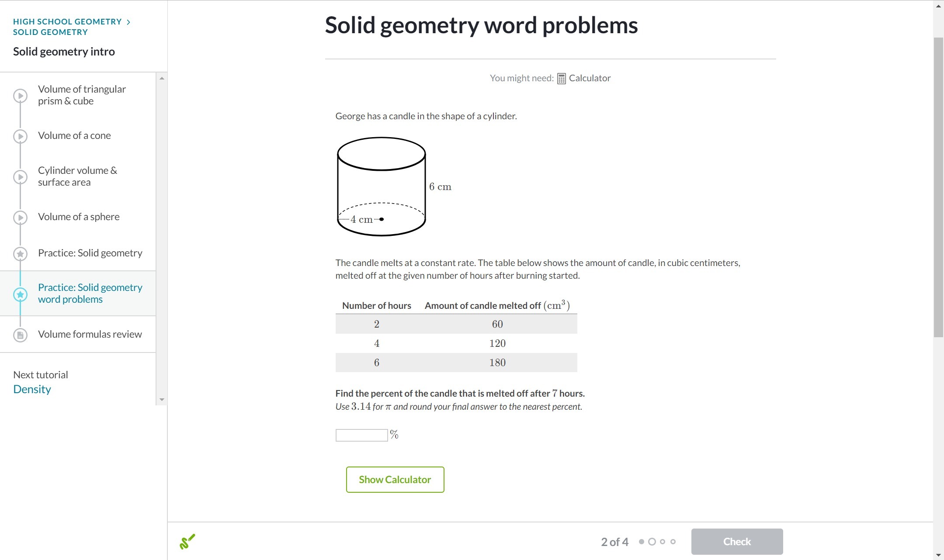
Task: Click the calculator icon near 'You might need'
Action: pos(562,79)
